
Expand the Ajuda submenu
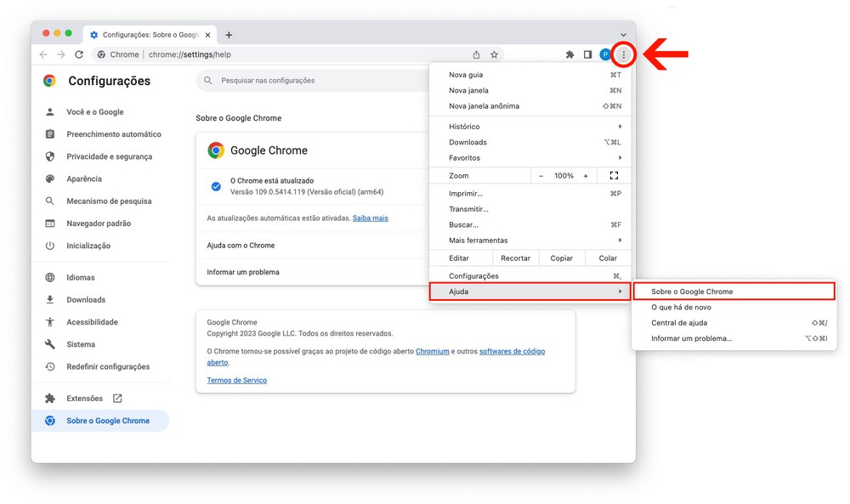click(x=530, y=292)
